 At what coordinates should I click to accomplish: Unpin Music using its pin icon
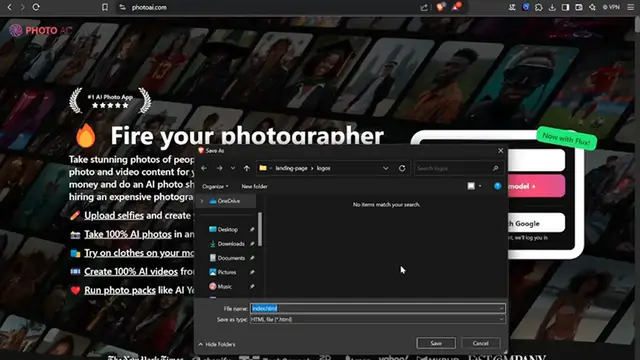point(252,287)
